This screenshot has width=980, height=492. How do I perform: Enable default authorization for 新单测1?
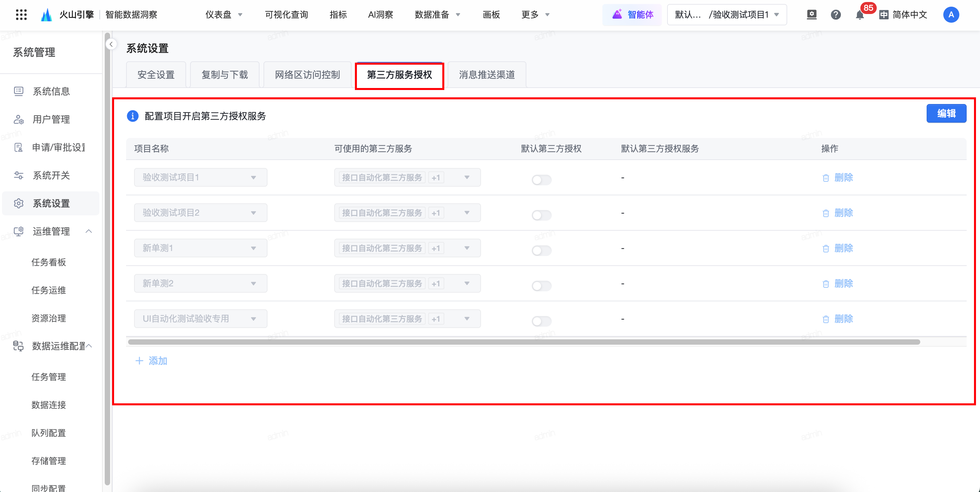click(x=541, y=250)
